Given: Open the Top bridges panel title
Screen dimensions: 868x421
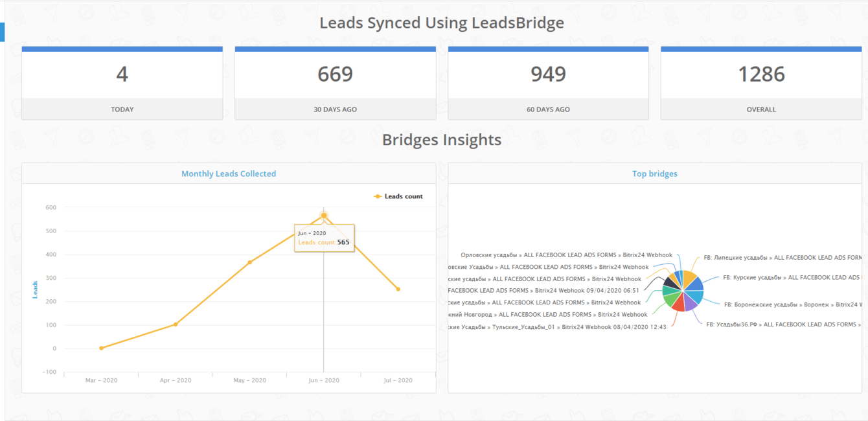Looking at the screenshot, I should tap(654, 174).
